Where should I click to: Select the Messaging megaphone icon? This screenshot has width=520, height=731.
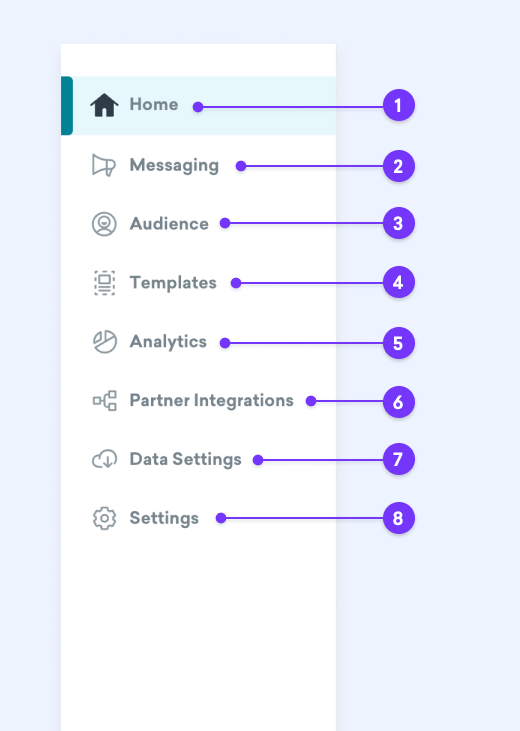pos(104,165)
